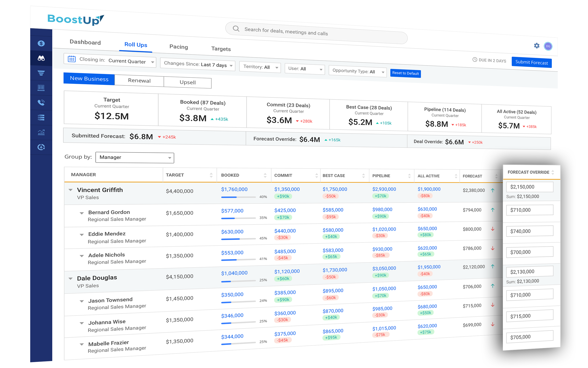Click the search deals, meetings and calls field

click(x=316, y=33)
